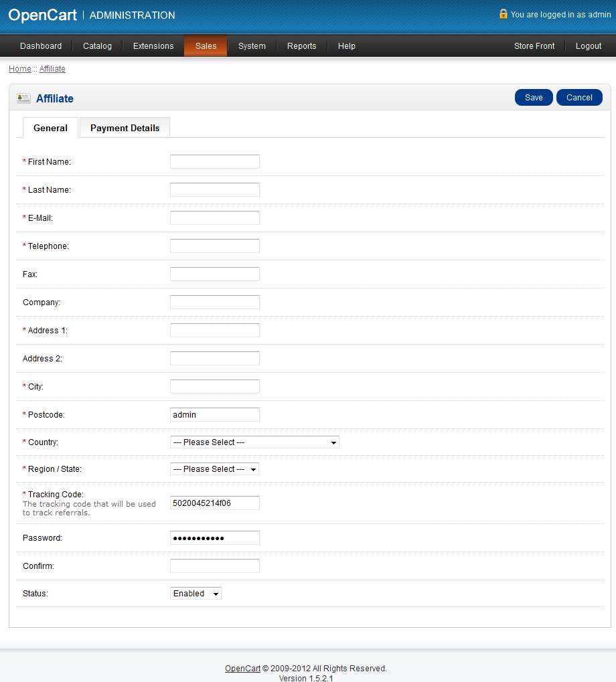Open the Reports menu
Screen dimensions: 616x682
pos(301,46)
